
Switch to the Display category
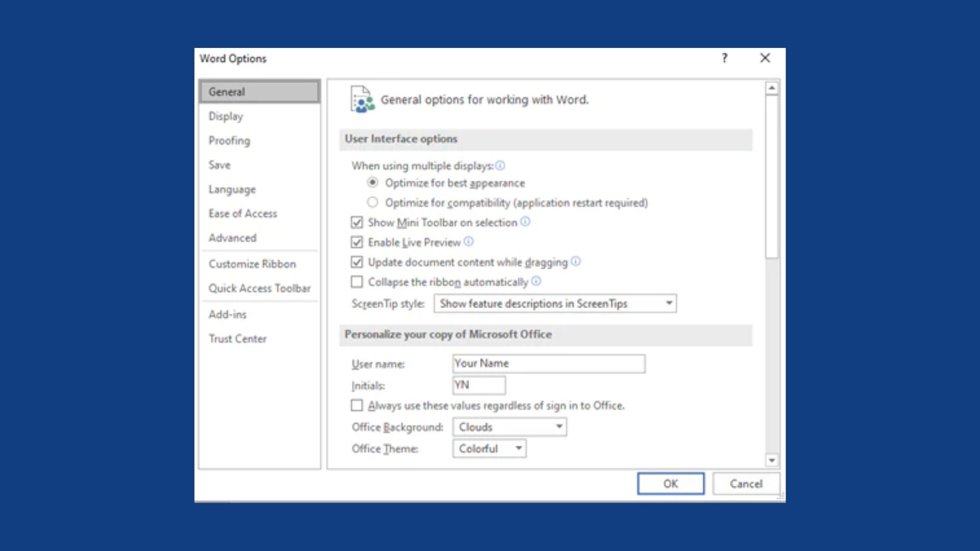[260, 116]
